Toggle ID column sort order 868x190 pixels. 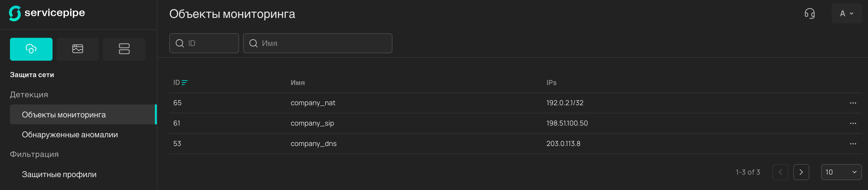coord(184,83)
